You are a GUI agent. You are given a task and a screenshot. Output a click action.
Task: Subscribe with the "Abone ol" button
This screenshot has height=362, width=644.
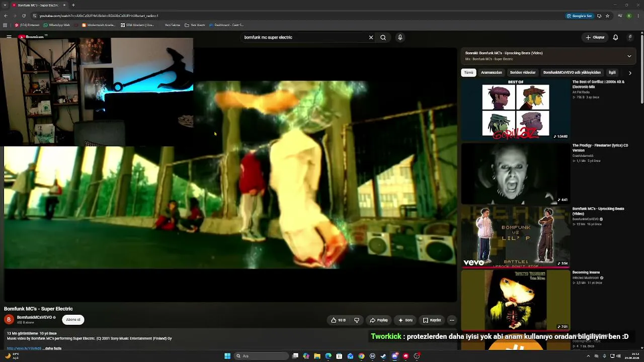tap(73, 320)
